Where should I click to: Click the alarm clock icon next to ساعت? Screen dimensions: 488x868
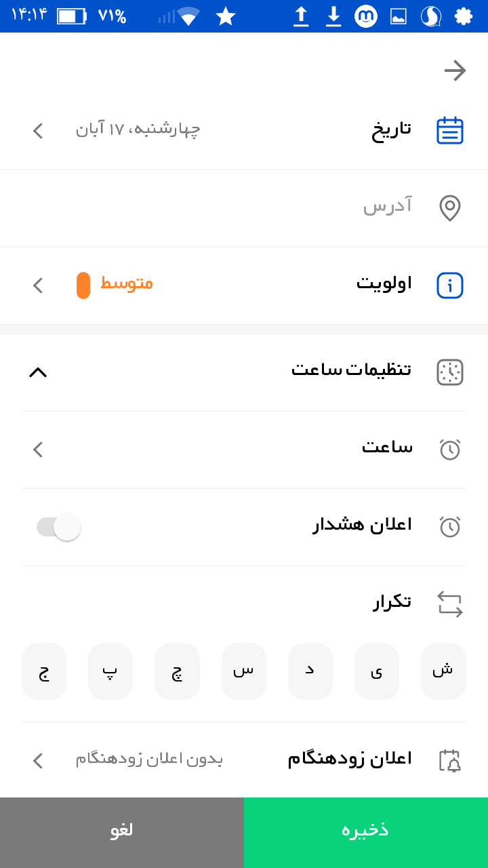[x=449, y=450]
